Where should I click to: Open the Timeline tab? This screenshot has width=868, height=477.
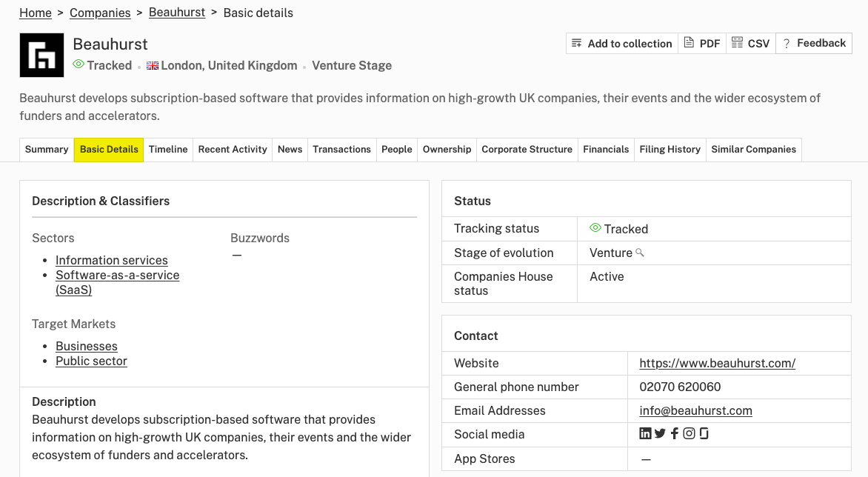168,150
